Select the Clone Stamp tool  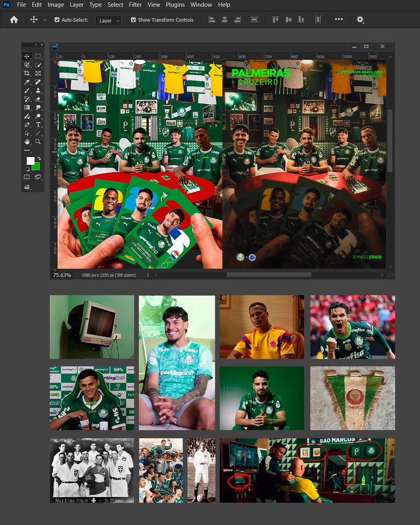pos(38,91)
